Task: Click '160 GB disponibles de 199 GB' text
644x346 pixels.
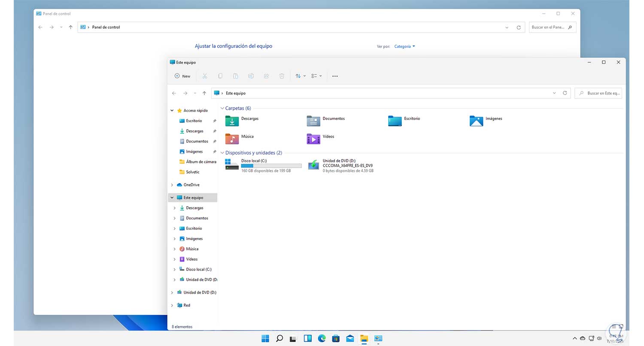Action: (x=266, y=171)
